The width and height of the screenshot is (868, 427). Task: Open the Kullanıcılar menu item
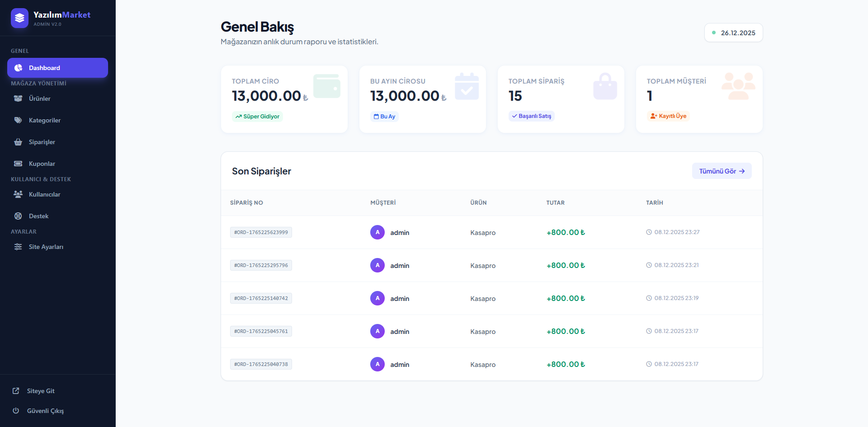pos(44,194)
